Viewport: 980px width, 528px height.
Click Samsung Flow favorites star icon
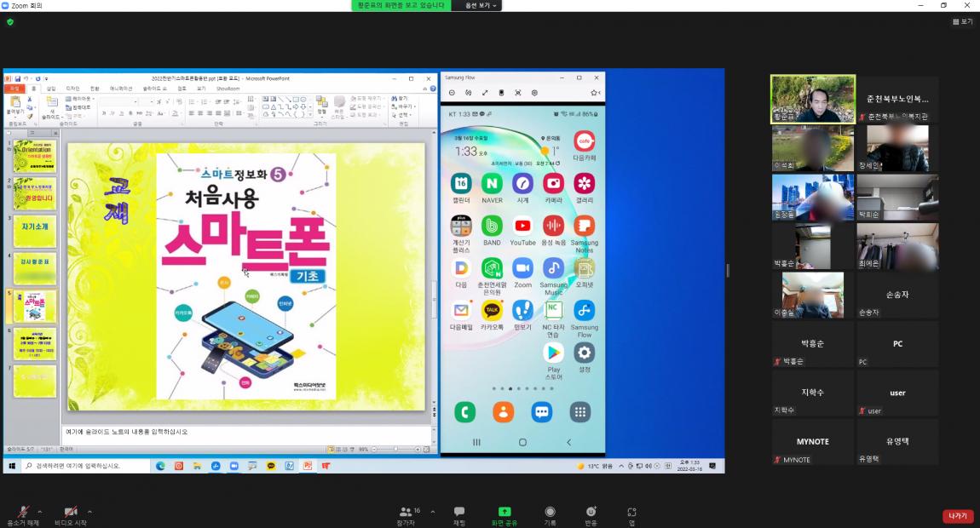pyautogui.click(x=594, y=93)
